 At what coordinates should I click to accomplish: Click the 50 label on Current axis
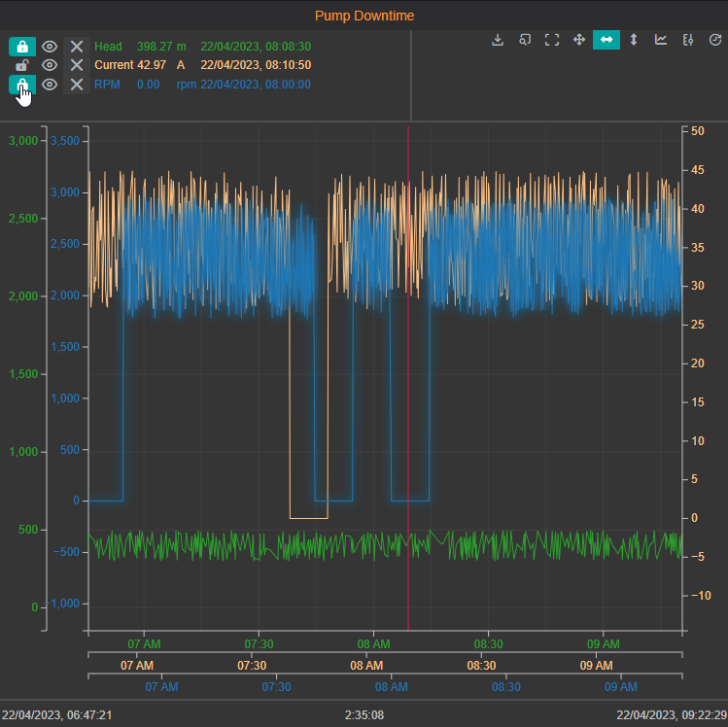698,131
